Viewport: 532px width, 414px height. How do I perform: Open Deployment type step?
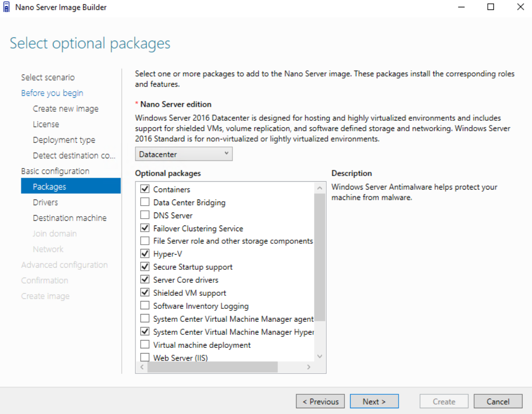64,140
